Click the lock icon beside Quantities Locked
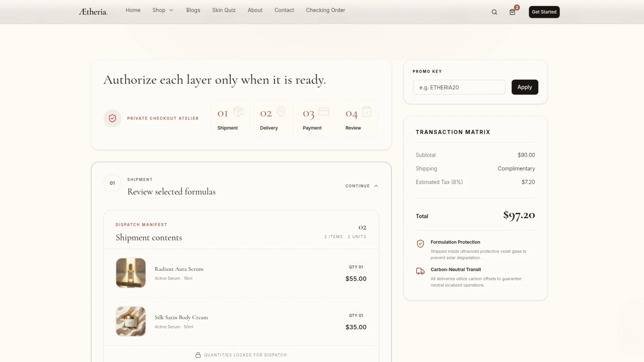The height and width of the screenshot is (362, 644). (198, 355)
